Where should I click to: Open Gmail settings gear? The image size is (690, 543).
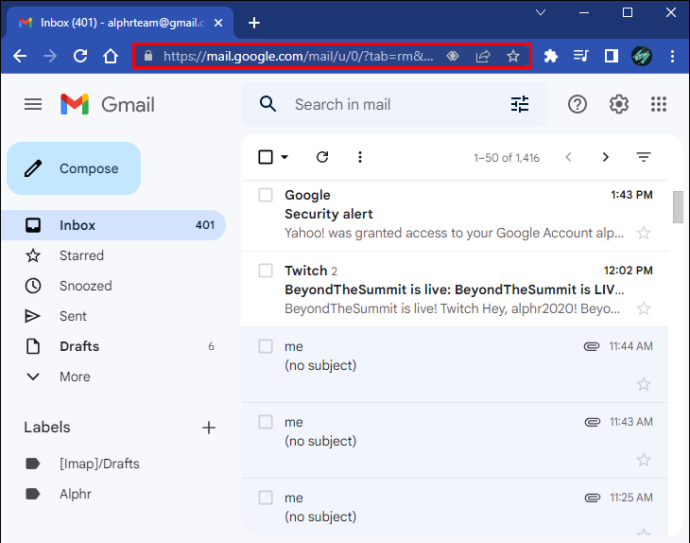(x=619, y=104)
